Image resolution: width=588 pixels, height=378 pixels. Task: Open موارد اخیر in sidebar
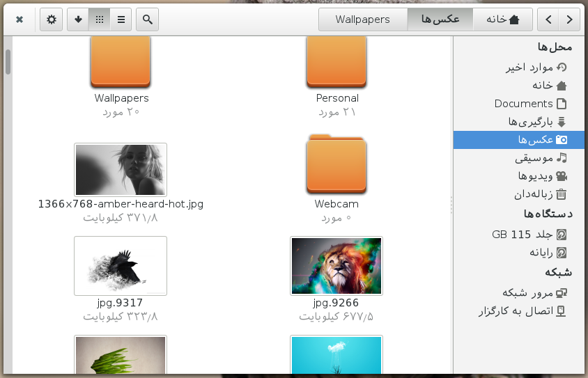coord(529,68)
